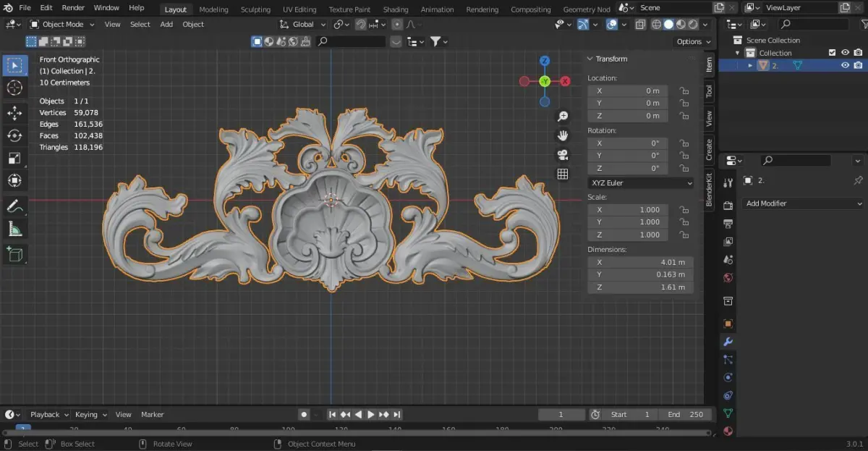The width and height of the screenshot is (868, 451).
Task: Open the Physics properties tab icon
Action: [728, 378]
